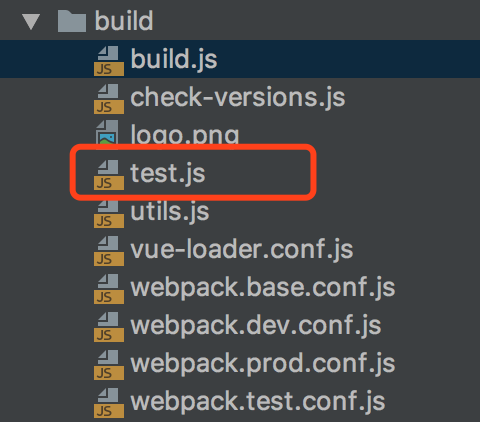Open check-versions.js in the tree
Screen dimensions: 480x422
pyautogui.click(x=238, y=98)
